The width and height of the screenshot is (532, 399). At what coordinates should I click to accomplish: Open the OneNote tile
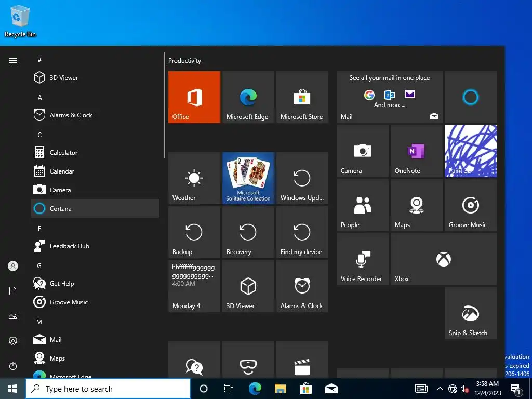click(x=416, y=151)
